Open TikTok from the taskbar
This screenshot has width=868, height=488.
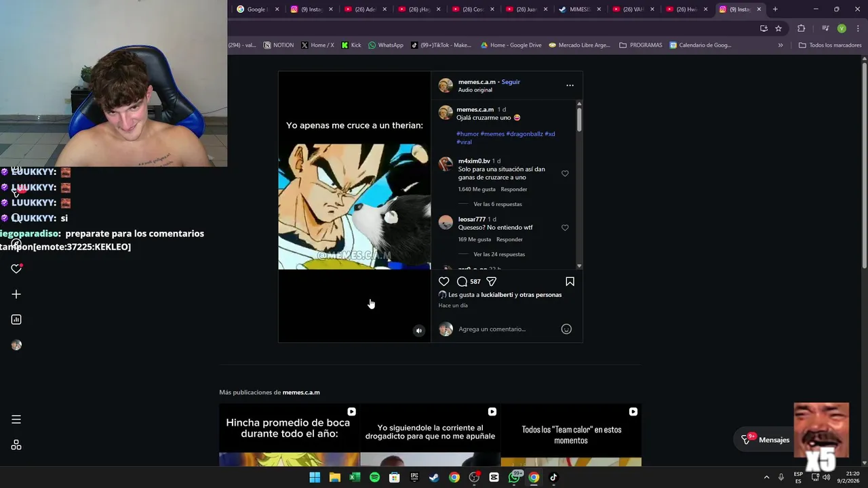click(553, 477)
